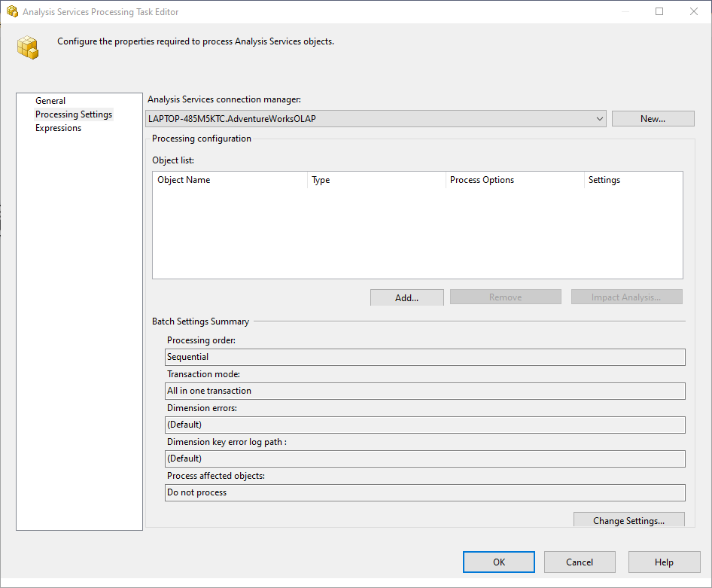712x588 pixels.
Task: Click the Transaction mode field
Action: pyautogui.click(x=424, y=391)
